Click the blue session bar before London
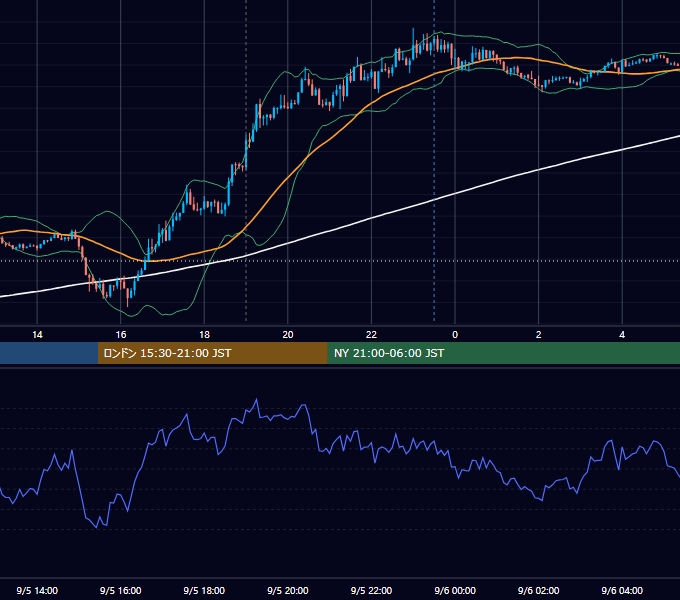This screenshot has width=680, height=600. [x=49, y=353]
